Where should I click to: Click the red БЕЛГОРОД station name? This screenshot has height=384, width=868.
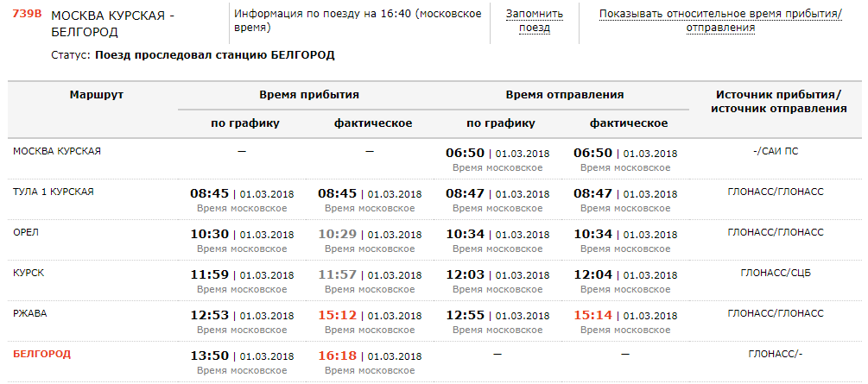click(41, 354)
